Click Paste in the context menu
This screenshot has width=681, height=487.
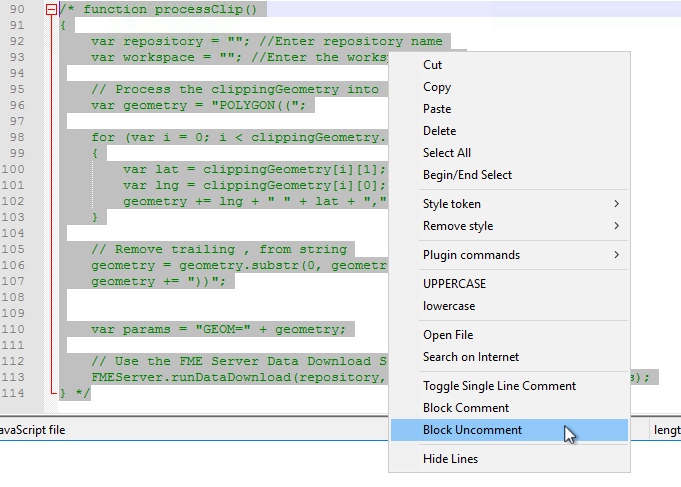pos(436,109)
